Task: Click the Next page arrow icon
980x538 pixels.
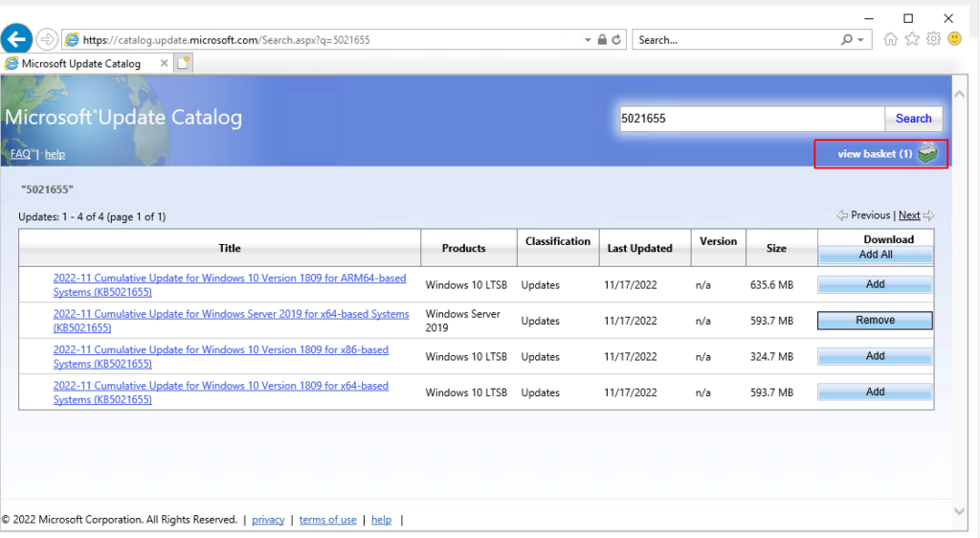Action: [928, 215]
